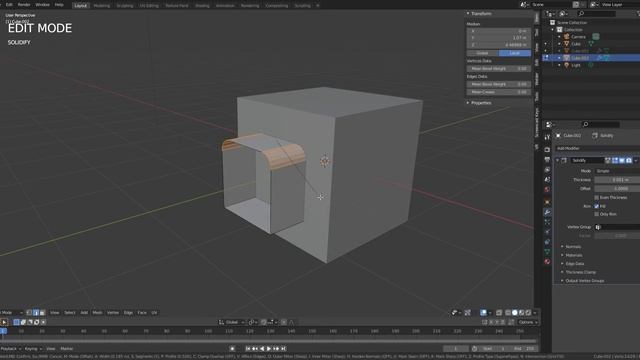Toggle Solidify show in render

point(629,160)
